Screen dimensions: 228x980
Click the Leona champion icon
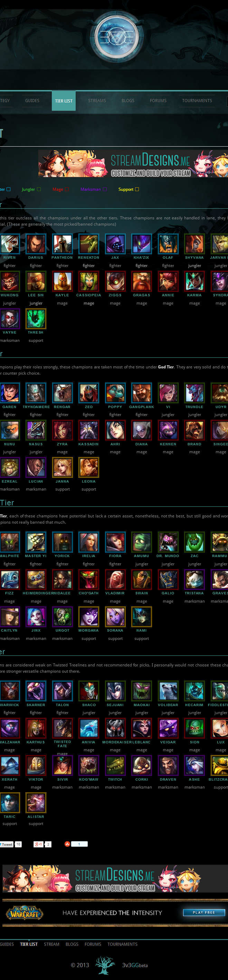[88, 467]
